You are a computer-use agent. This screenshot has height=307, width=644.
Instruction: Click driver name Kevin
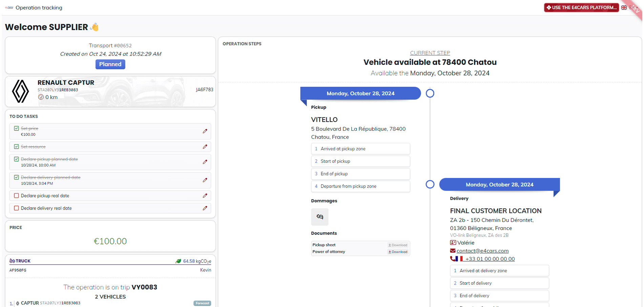pos(206,270)
